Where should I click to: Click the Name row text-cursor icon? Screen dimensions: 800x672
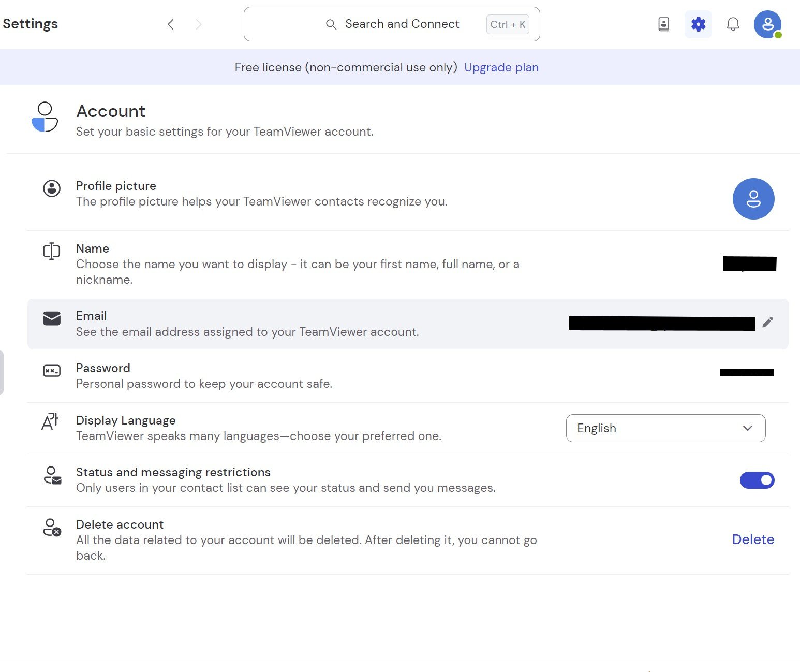(x=52, y=251)
